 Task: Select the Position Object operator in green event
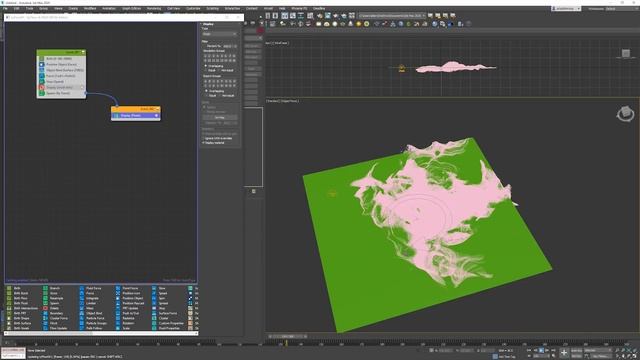[x=61, y=64]
